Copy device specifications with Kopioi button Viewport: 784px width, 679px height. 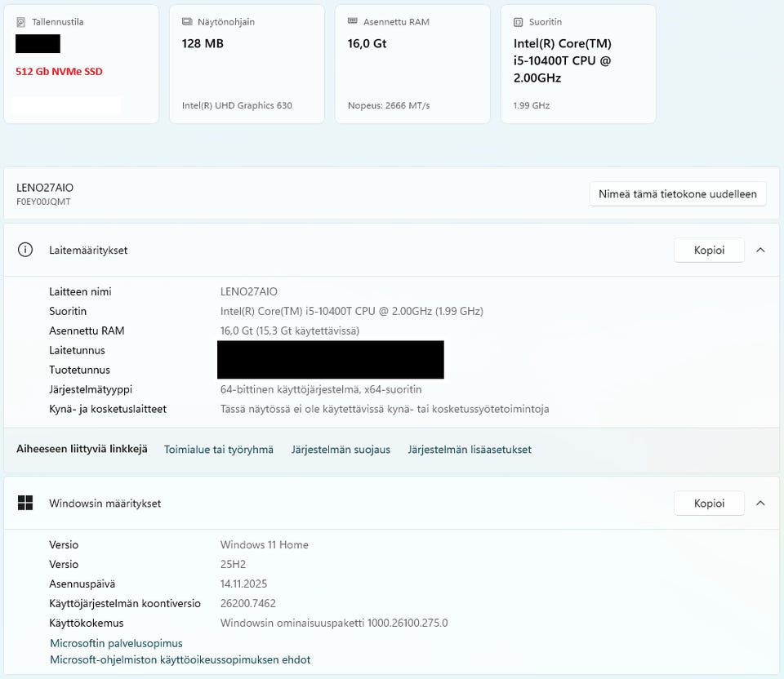[709, 250]
